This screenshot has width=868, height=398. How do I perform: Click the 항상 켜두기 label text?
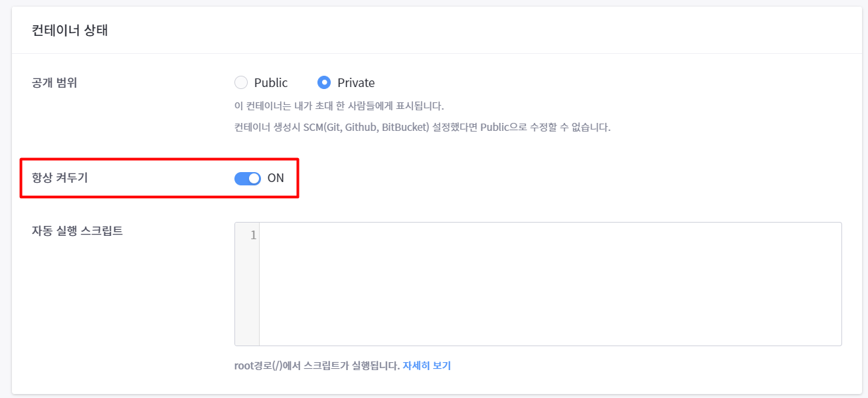point(60,178)
